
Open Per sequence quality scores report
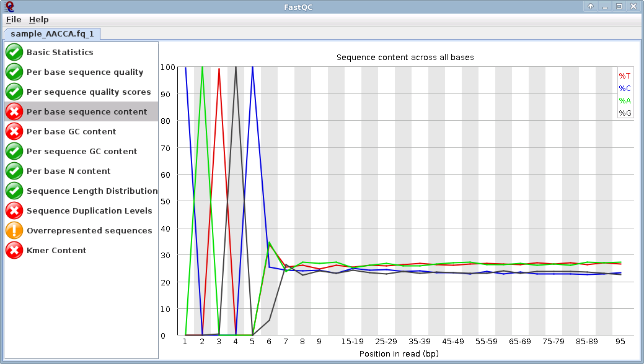coord(89,92)
